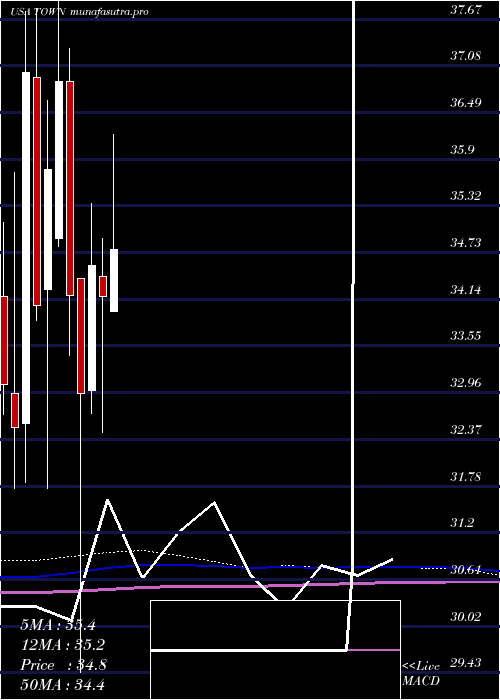The image size is (500, 700).
Task: Select the 34.14 price axis label
Action: point(466,290)
